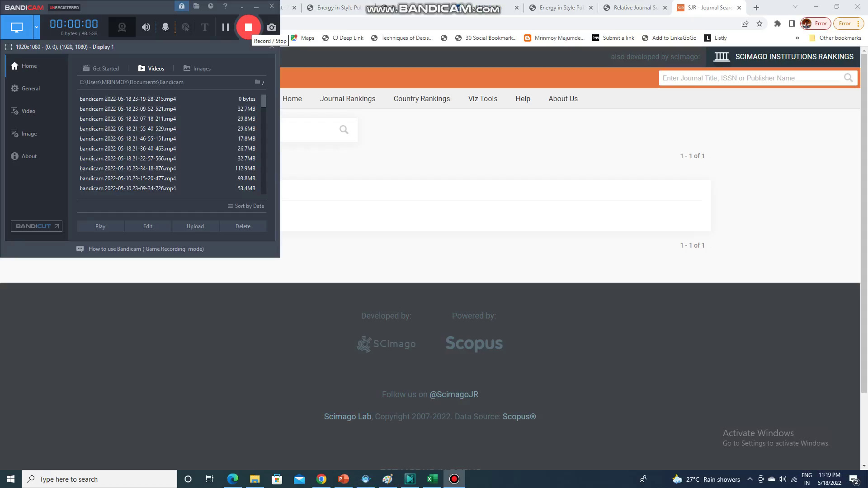Select screen recording mode monitor icon
Image resolution: width=868 pixels, height=488 pixels.
(17, 27)
